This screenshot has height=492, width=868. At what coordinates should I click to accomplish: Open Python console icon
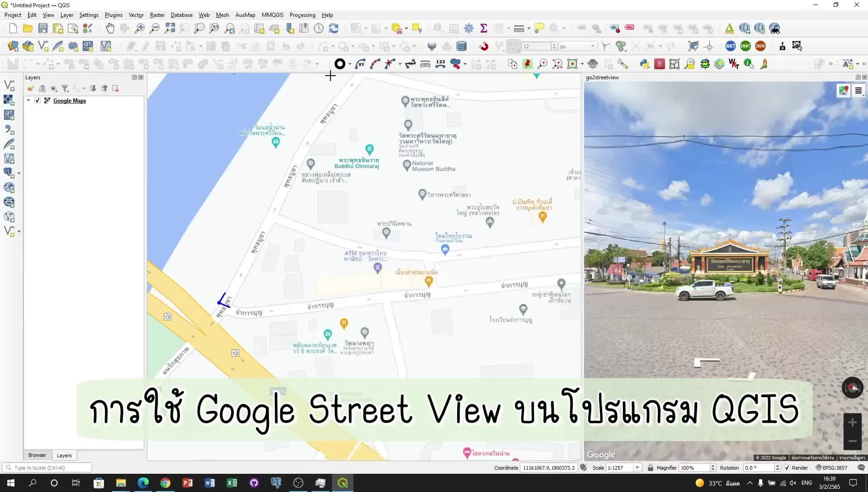(x=645, y=64)
